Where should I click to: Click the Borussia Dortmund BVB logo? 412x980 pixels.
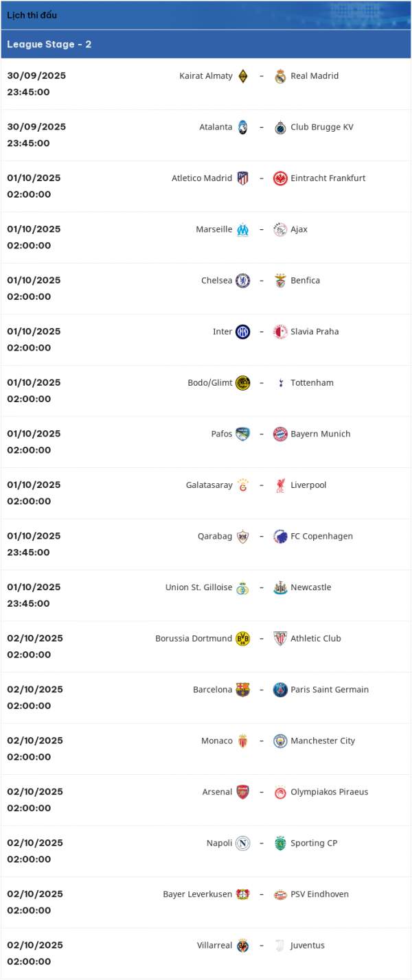242,639
